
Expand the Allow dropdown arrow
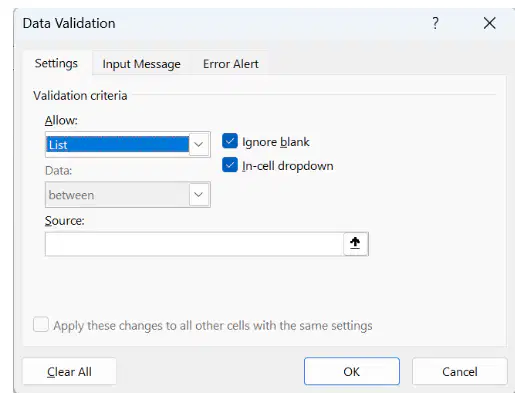pos(199,144)
